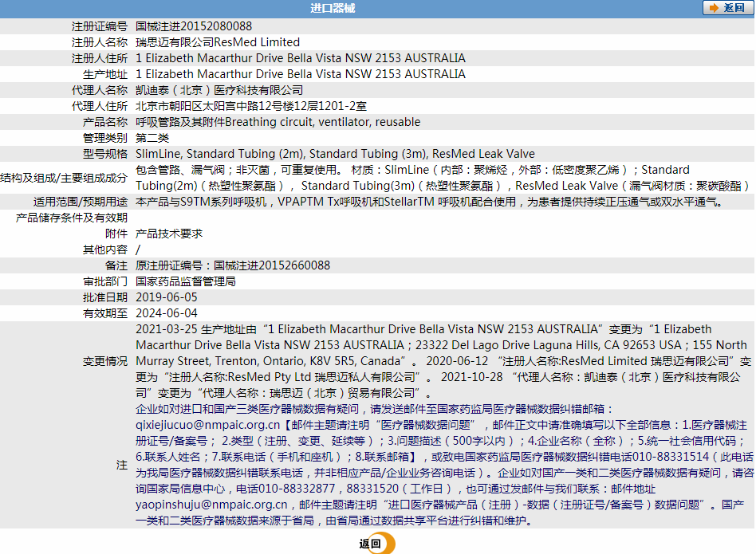Click the structure description starting 包含管路、漏气阀

coord(443,178)
